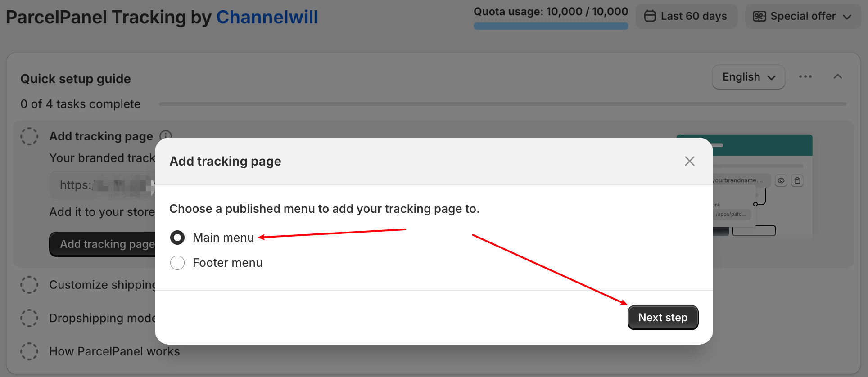868x377 pixels.
Task: Open the English language dropdown
Action: (748, 77)
